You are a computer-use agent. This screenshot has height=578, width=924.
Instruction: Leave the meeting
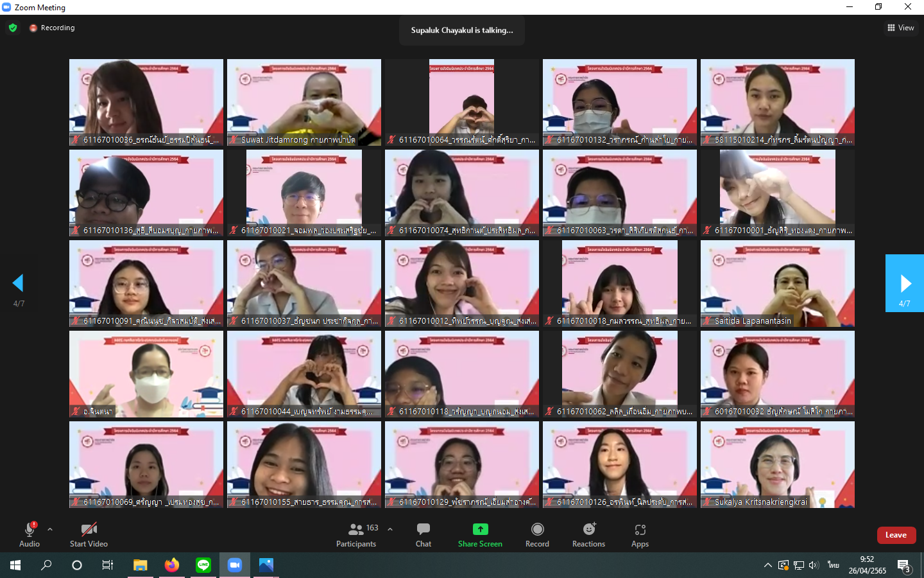[896, 535]
